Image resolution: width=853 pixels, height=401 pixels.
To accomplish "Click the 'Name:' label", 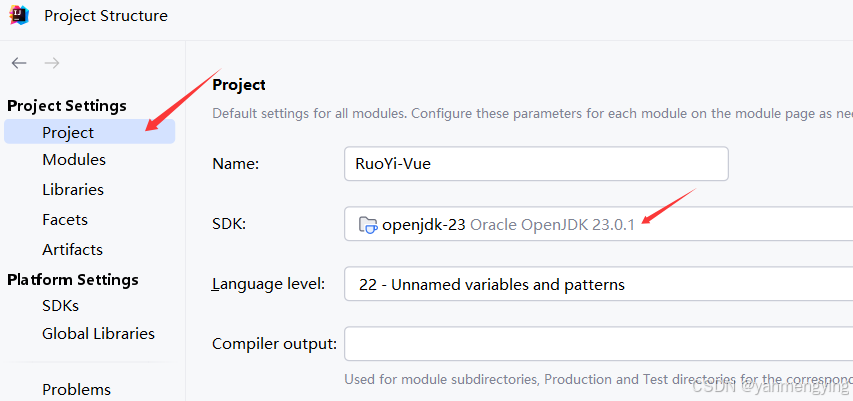I will [x=235, y=163].
